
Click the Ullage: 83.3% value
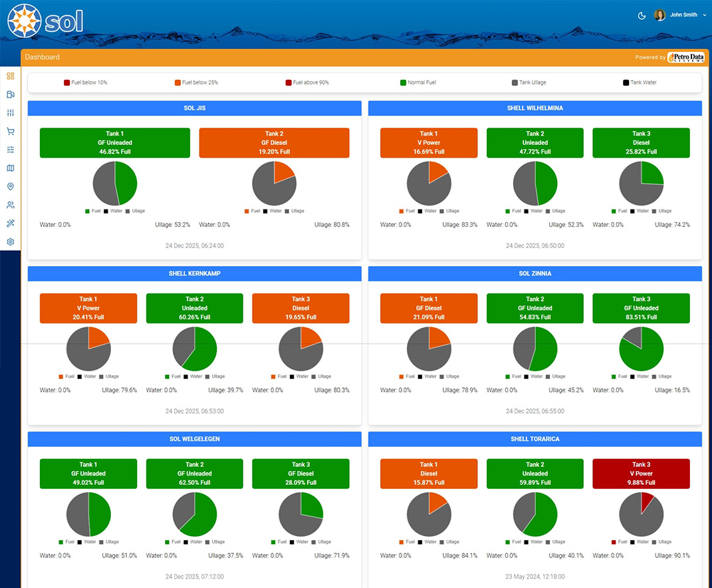tap(460, 224)
